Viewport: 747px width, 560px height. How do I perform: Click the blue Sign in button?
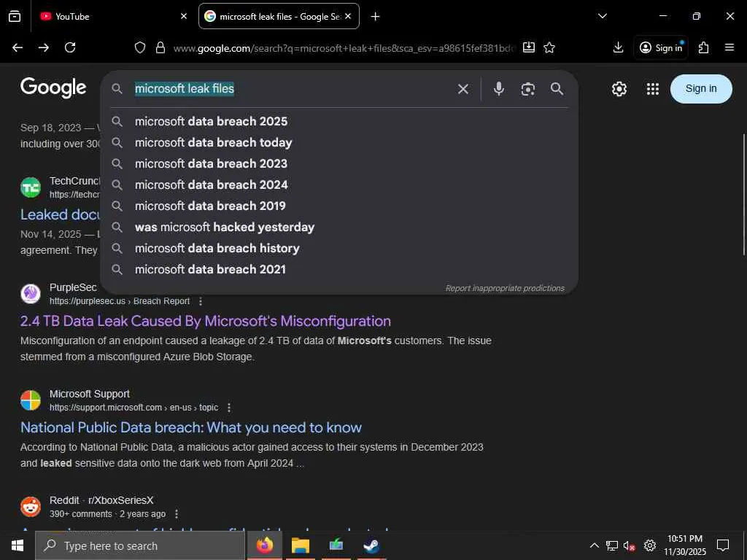701,89
